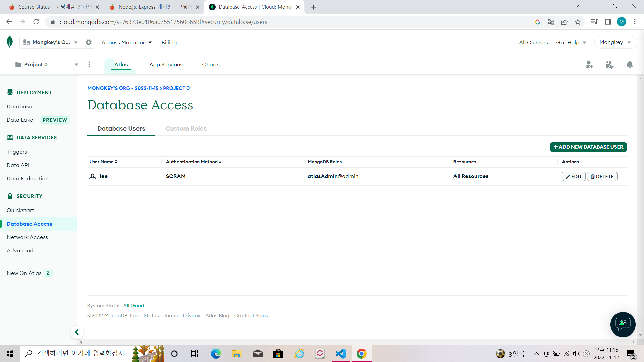Viewport: 644px width, 362px height.
Task: Click translate page icon in address bar
Action: click(551, 22)
